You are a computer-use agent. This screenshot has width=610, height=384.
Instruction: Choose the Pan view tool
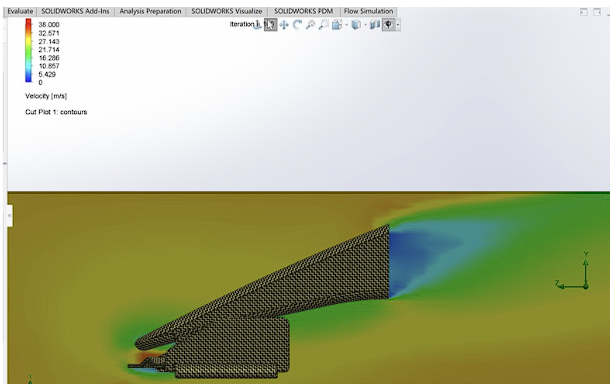point(284,25)
